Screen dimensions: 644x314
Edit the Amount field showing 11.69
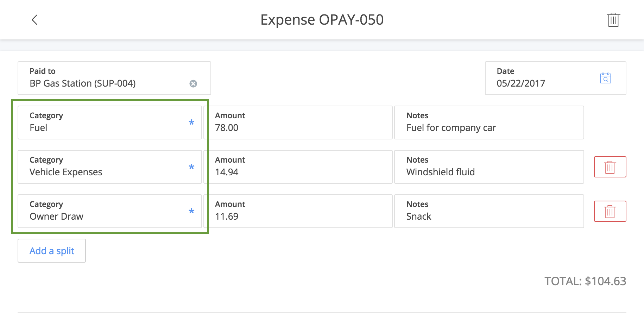298,211
